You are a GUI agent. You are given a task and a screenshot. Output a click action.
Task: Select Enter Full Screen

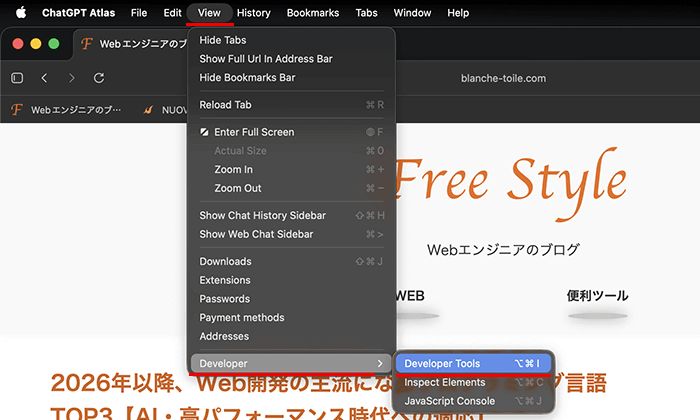(x=292, y=132)
